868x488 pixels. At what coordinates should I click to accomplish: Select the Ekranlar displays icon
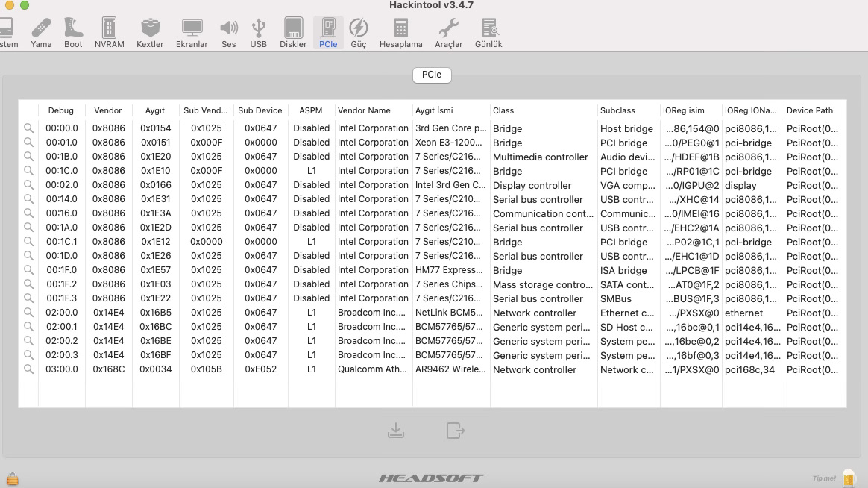pos(192,33)
